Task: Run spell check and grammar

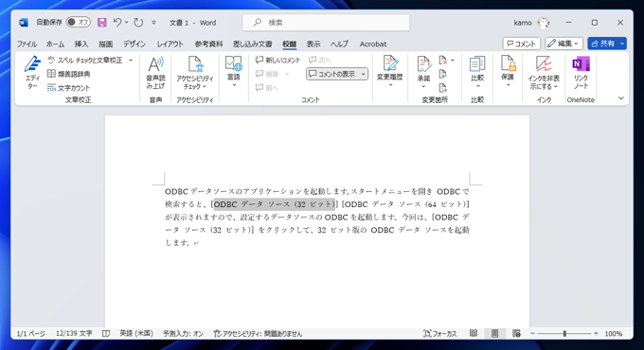Action: point(85,61)
